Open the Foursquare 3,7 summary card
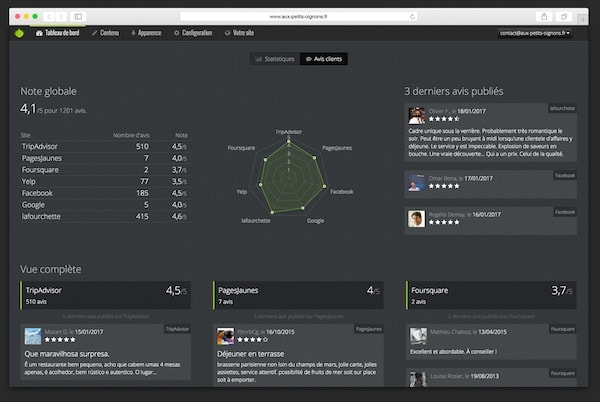 491,295
